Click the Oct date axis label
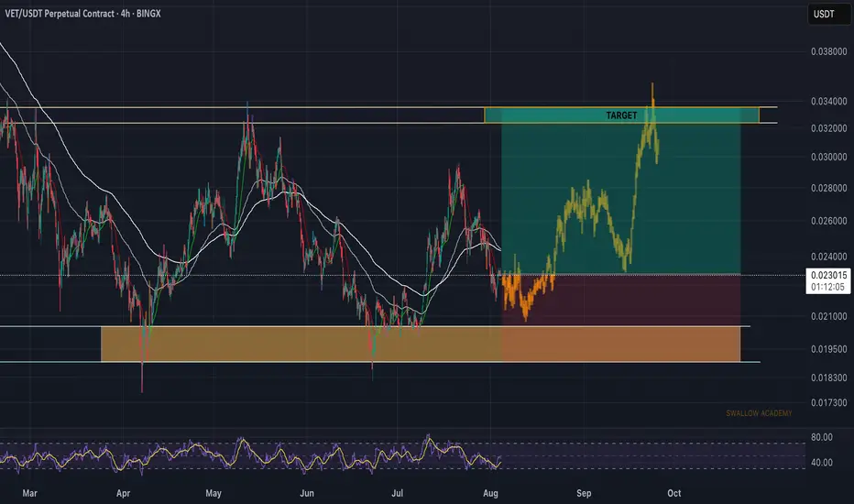The image size is (854, 504). (x=674, y=493)
